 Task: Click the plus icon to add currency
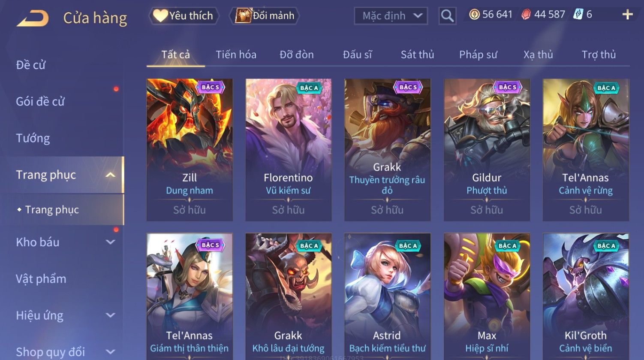click(627, 15)
